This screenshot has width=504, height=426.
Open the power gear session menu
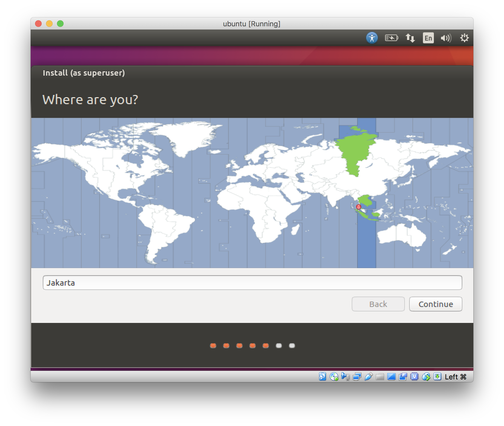point(464,38)
